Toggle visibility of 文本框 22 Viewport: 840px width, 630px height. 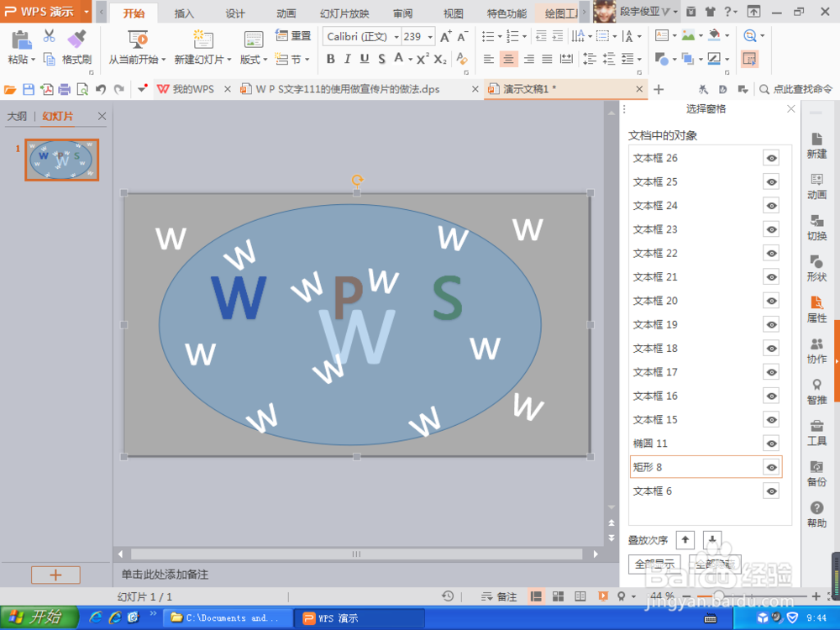(771, 254)
